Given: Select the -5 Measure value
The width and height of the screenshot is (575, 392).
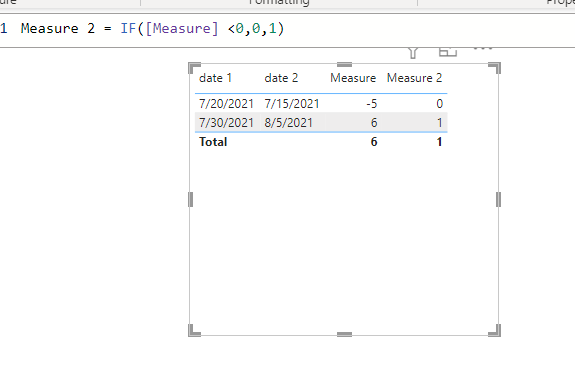Looking at the screenshot, I should 371,104.
